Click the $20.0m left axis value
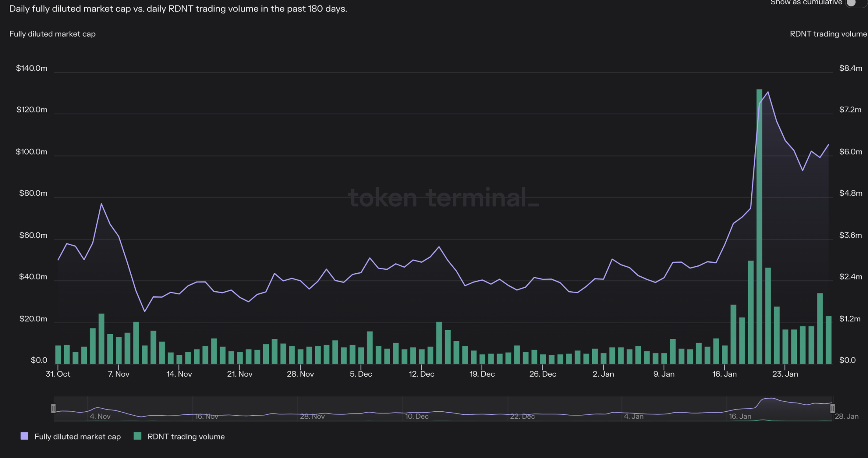 tap(33, 319)
